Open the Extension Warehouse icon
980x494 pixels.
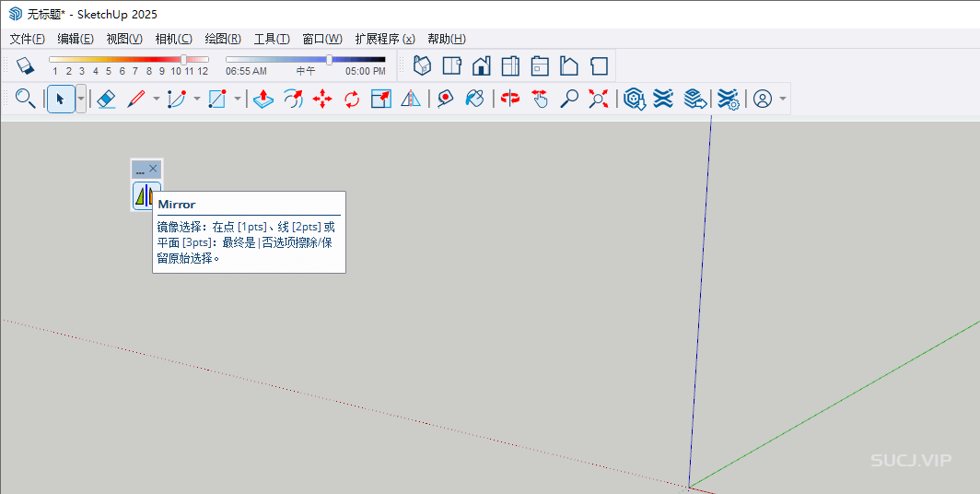tap(663, 99)
